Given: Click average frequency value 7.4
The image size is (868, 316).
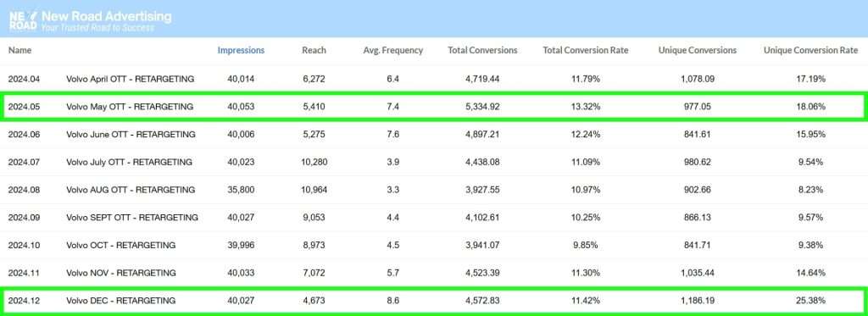Looking at the screenshot, I should pyautogui.click(x=393, y=107).
